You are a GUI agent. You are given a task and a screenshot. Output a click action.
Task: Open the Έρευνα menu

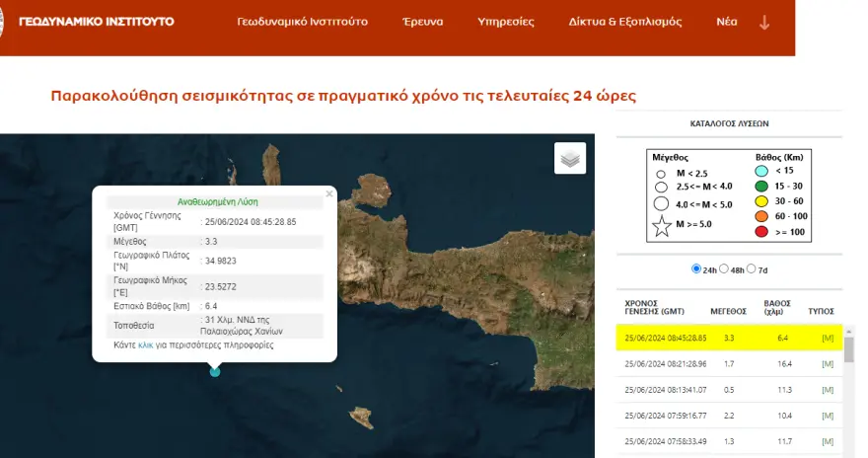(x=423, y=22)
